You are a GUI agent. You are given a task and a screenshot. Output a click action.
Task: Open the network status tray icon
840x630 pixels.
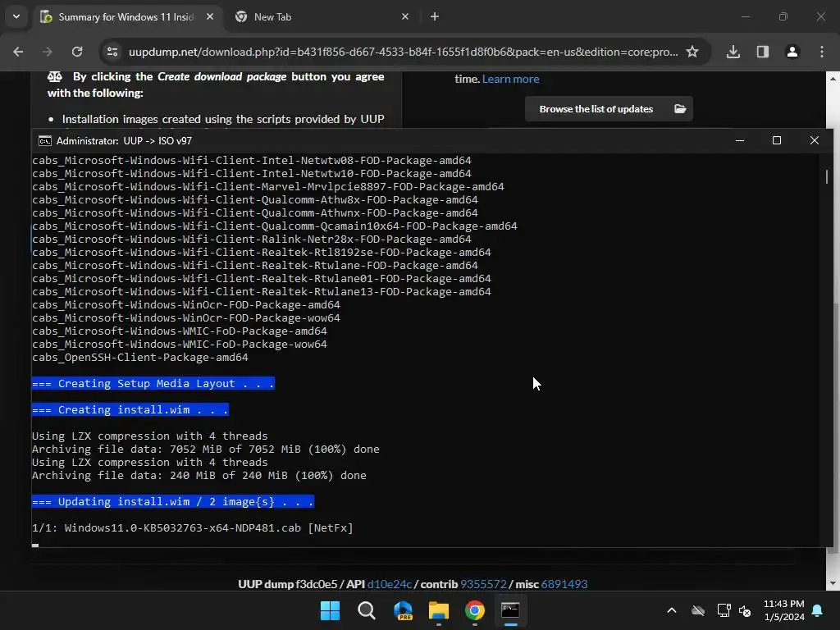(x=724, y=610)
